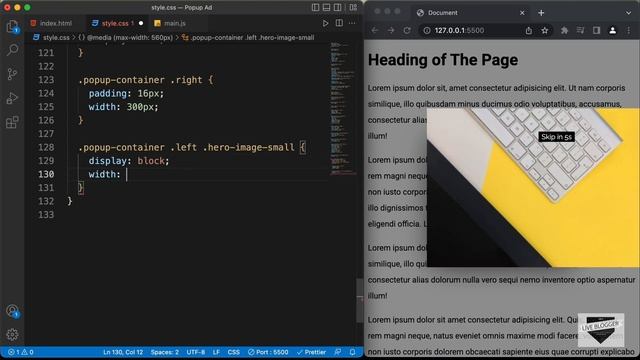
Task: Click the Run play icon in editor toolbar
Action: 325,23
